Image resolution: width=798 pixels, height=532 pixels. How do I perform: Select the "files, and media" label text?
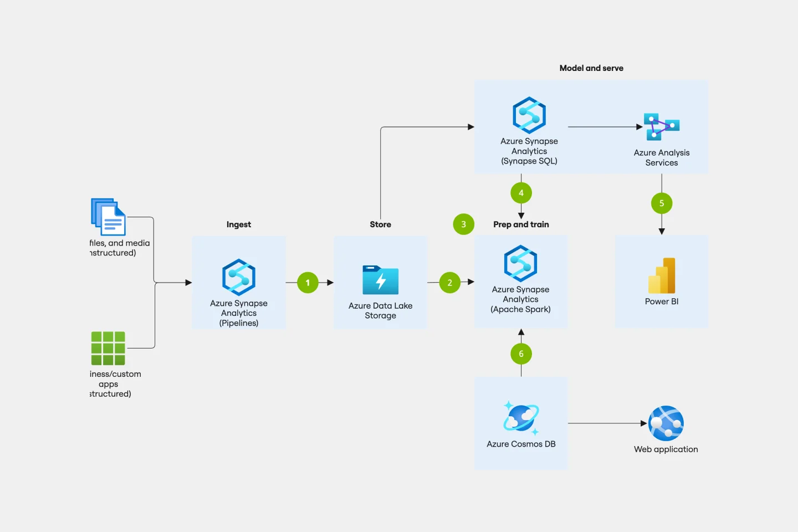[x=120, y=243]
